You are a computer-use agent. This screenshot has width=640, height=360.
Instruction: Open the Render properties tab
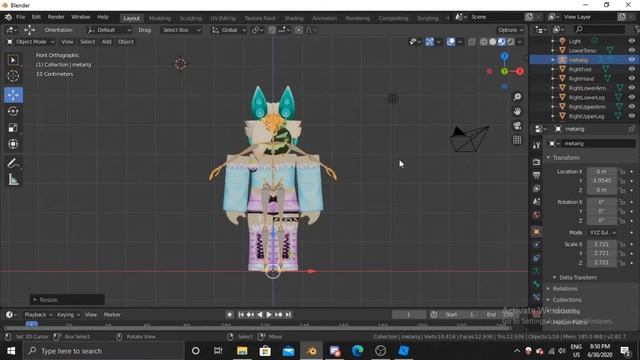tap(536, 162)
